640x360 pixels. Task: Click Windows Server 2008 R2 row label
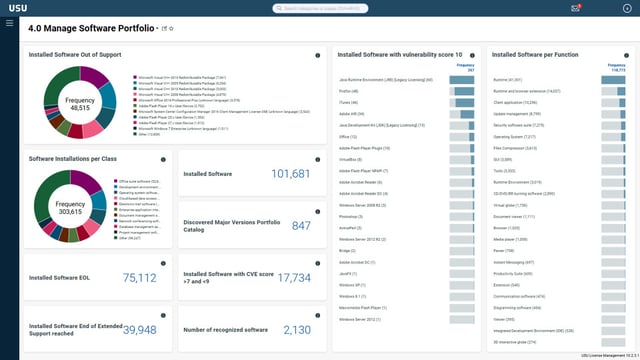[x=362, y=205]
